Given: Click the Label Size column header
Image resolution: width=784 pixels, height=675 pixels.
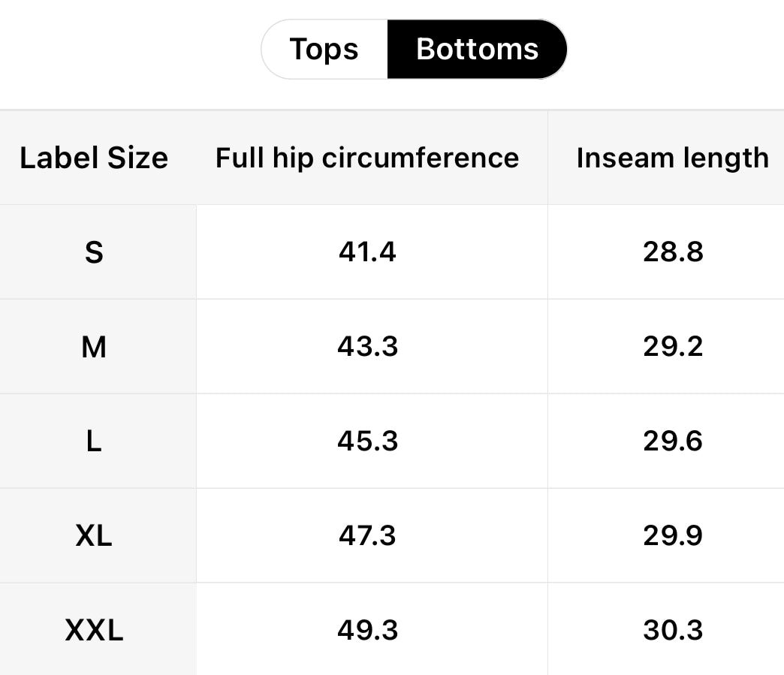Looking at the screenshot, I should pos(94,158).
